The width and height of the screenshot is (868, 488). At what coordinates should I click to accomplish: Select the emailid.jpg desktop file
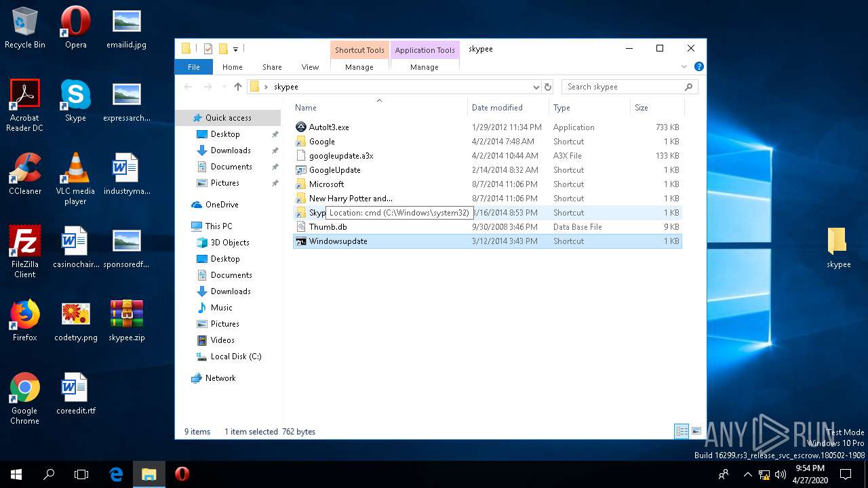point(126,28)
